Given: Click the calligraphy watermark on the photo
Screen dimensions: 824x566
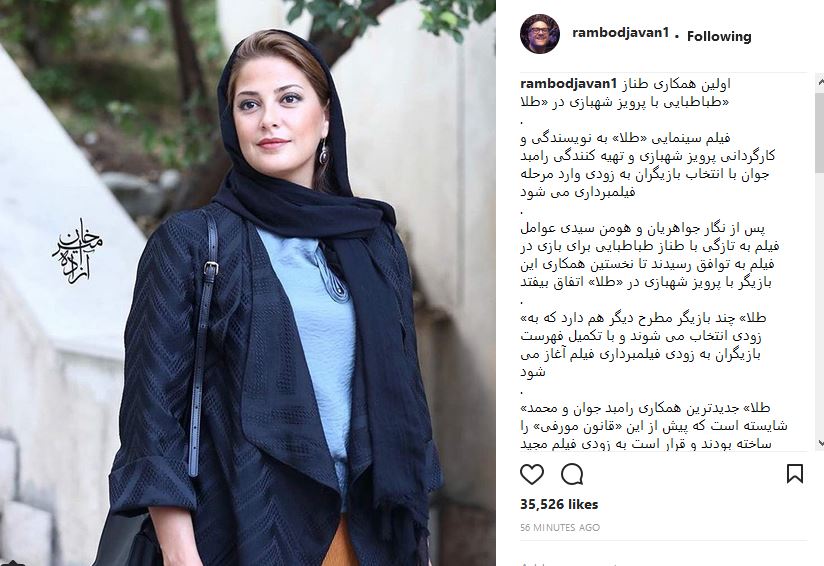Looking at the screenshot, I should pyautogui.click(x=77, y=251).
